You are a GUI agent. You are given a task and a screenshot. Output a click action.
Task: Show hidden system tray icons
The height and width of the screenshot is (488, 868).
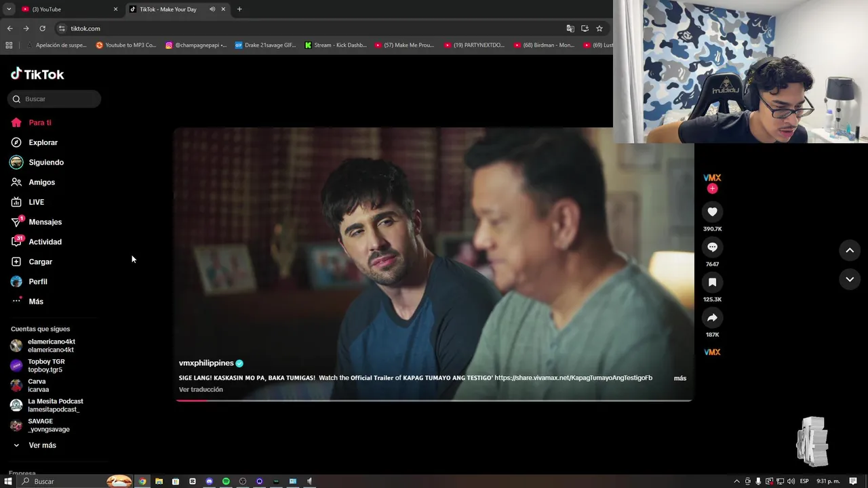pyautogui.click(x=737, y=481)
